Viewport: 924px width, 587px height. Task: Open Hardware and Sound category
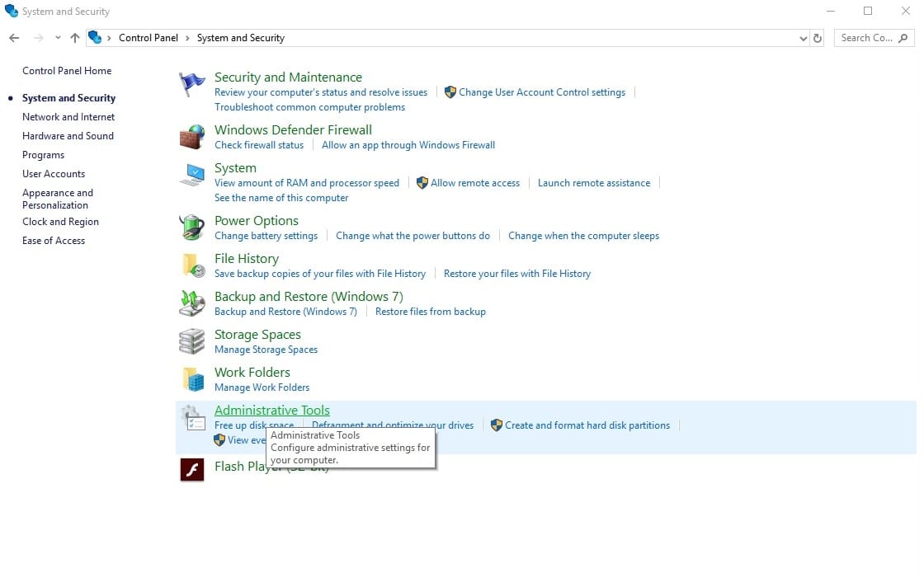pyautogui.click(x=68, y=136)
